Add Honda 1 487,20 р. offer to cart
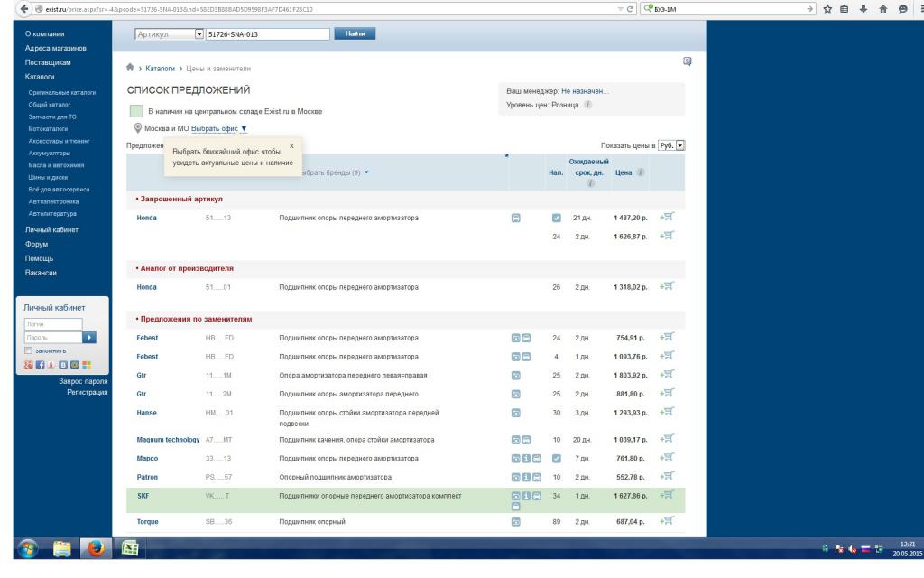The image size is (924, 578). pyautogui.click(x=667, y=217)
